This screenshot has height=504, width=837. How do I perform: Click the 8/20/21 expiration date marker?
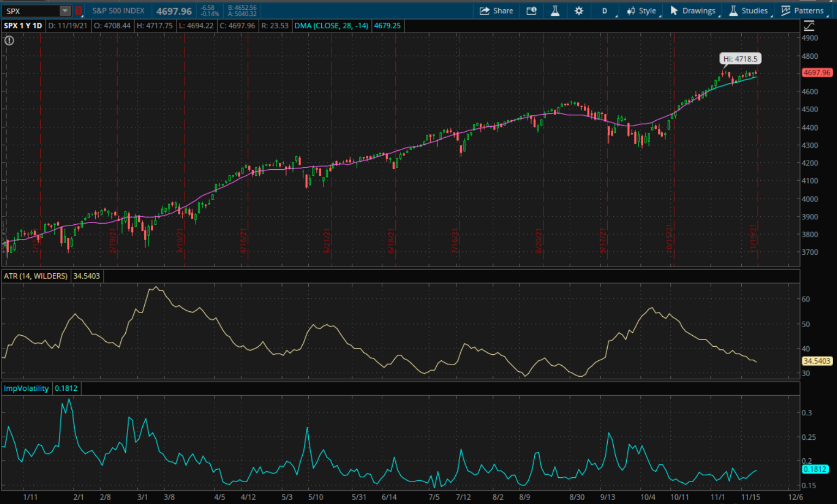[539, 241]
